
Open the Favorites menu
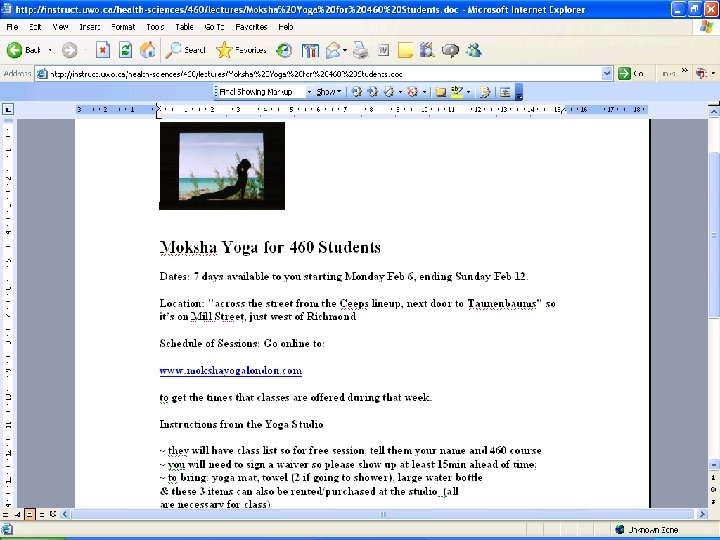point(251,27)
